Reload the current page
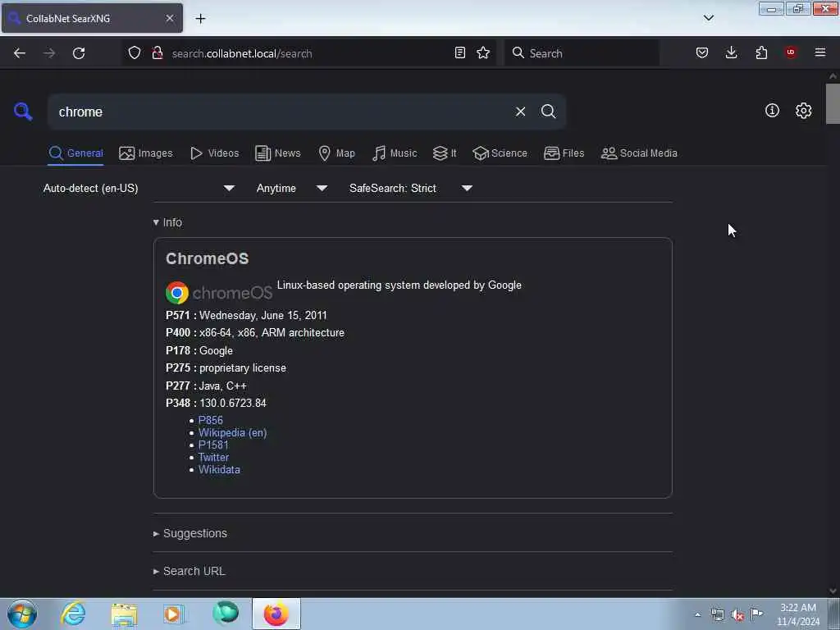Viewport: 840px width, 630px height. 79,53
